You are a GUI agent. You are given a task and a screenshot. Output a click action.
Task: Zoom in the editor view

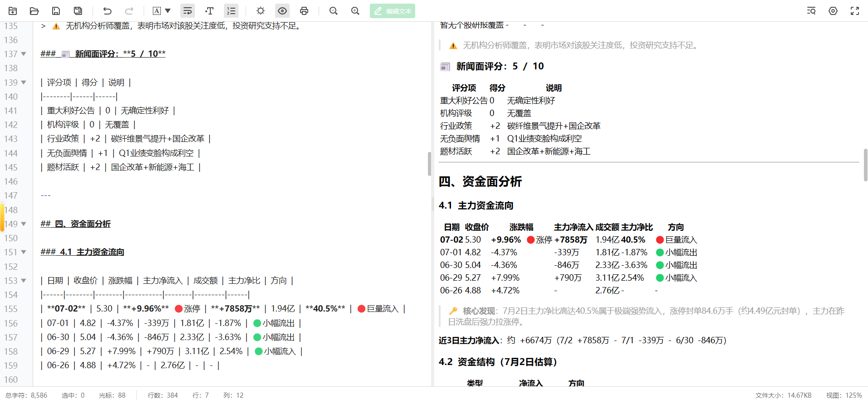coord(355,11)
